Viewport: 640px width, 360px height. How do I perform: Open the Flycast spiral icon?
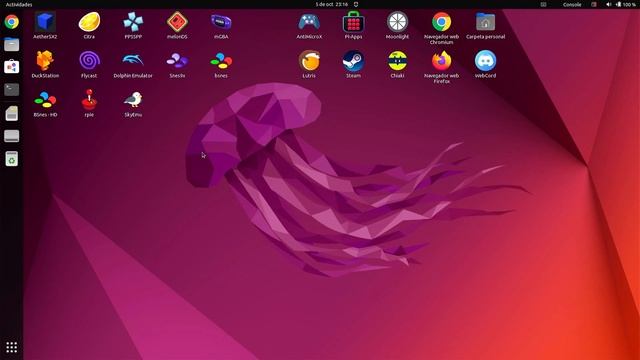(89, 61)
